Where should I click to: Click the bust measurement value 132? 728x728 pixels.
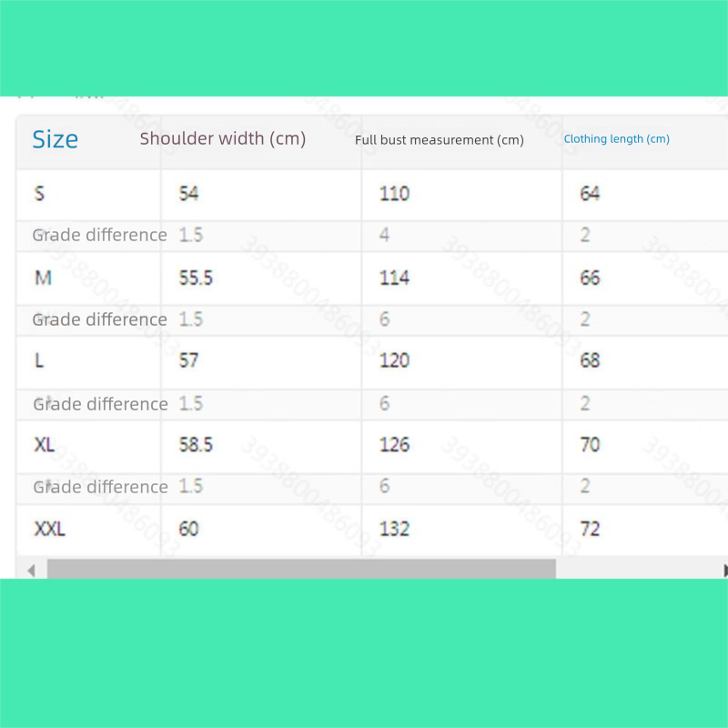click(394, 529)
